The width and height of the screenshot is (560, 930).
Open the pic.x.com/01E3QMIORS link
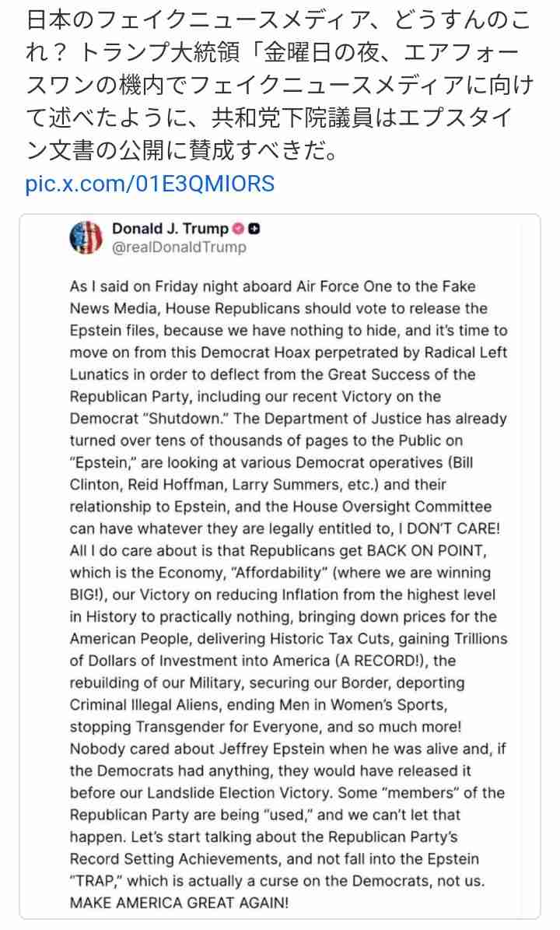click(150, 184)
